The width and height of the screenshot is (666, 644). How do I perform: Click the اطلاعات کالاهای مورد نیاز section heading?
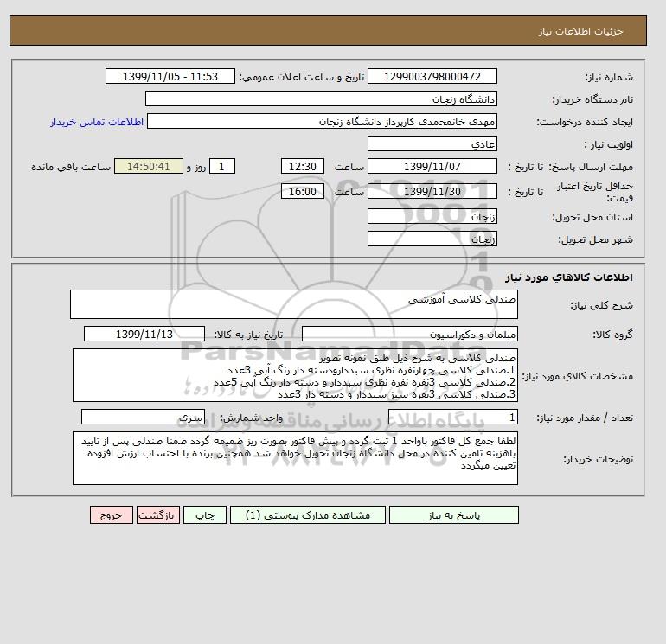(x=569, y=277)
